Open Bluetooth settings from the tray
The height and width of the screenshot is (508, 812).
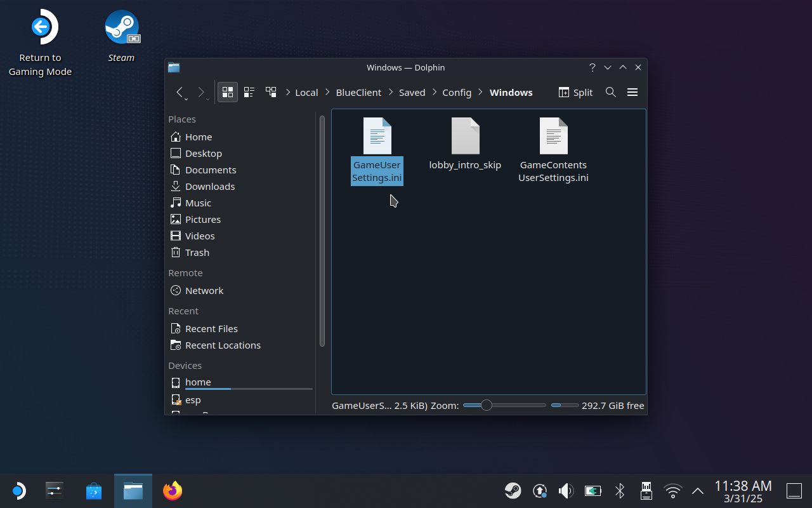pyautogui.click(x=619, y=490)
